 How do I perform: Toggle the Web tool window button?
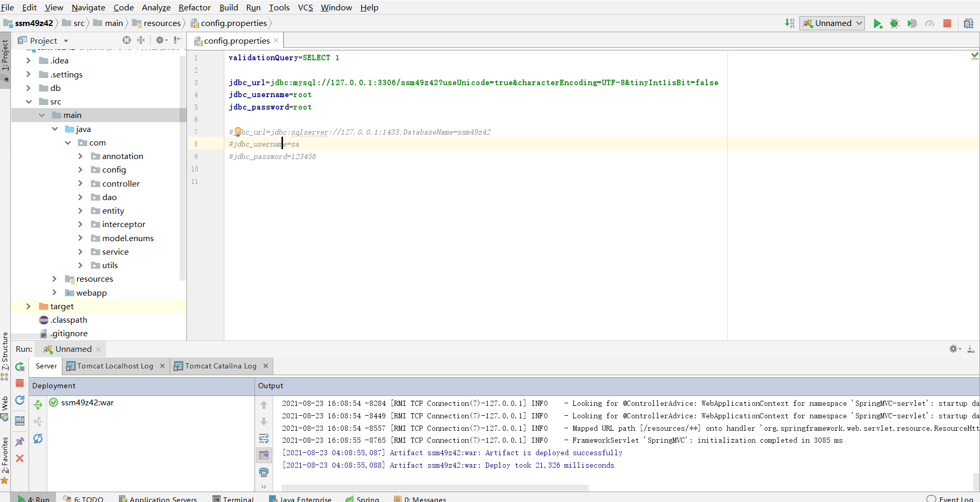click(5, 408)
